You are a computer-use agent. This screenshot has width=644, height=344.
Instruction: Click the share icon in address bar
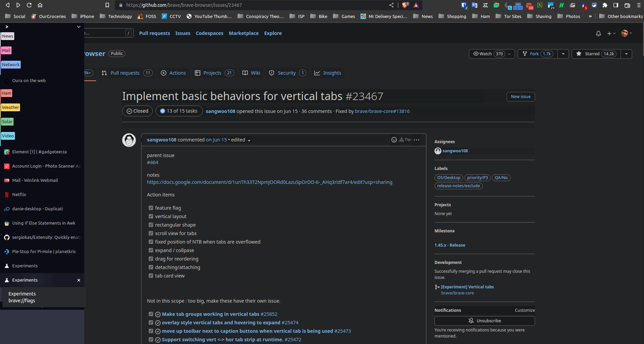pyautogui.click(x=391, y=5)
